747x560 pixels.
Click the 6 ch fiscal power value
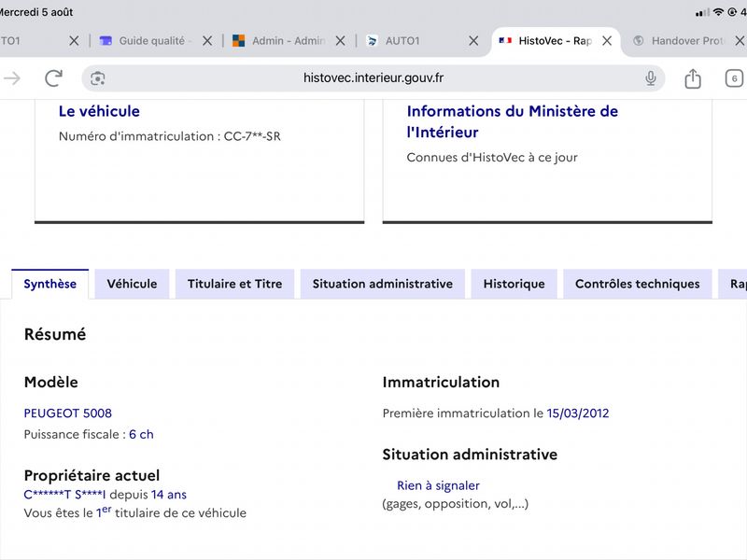(141, 434)
